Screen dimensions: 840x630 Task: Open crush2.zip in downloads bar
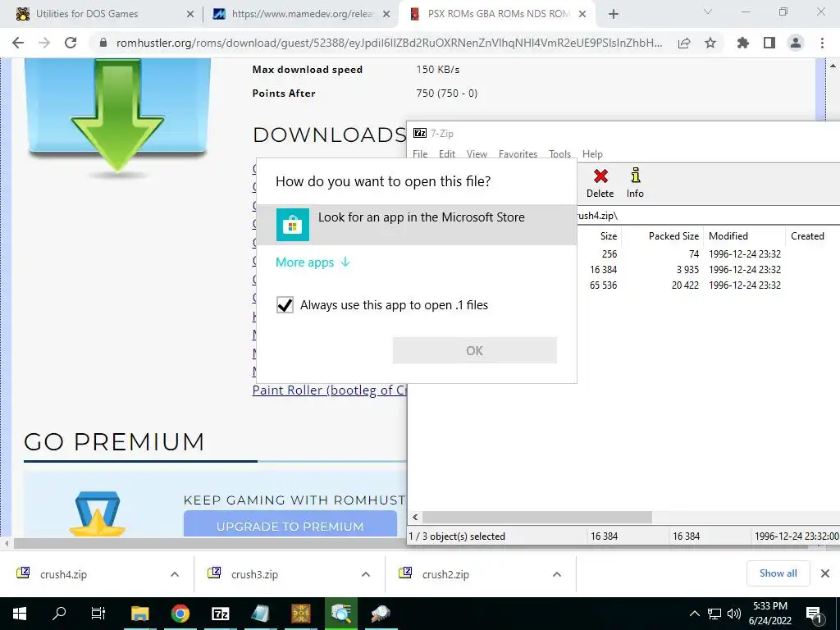(x=445, y=574)
